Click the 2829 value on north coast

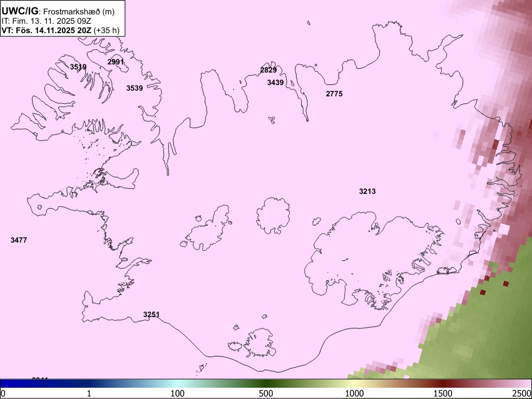269,70
